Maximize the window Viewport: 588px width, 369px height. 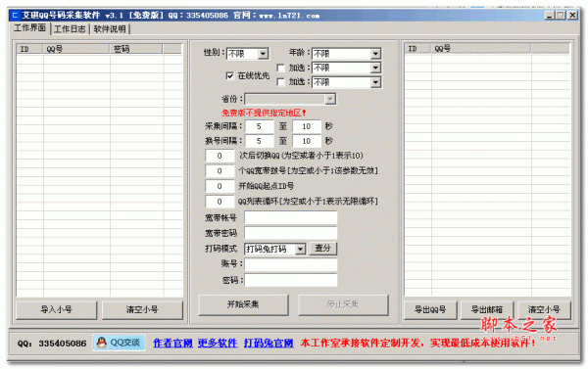click(561, 16)
